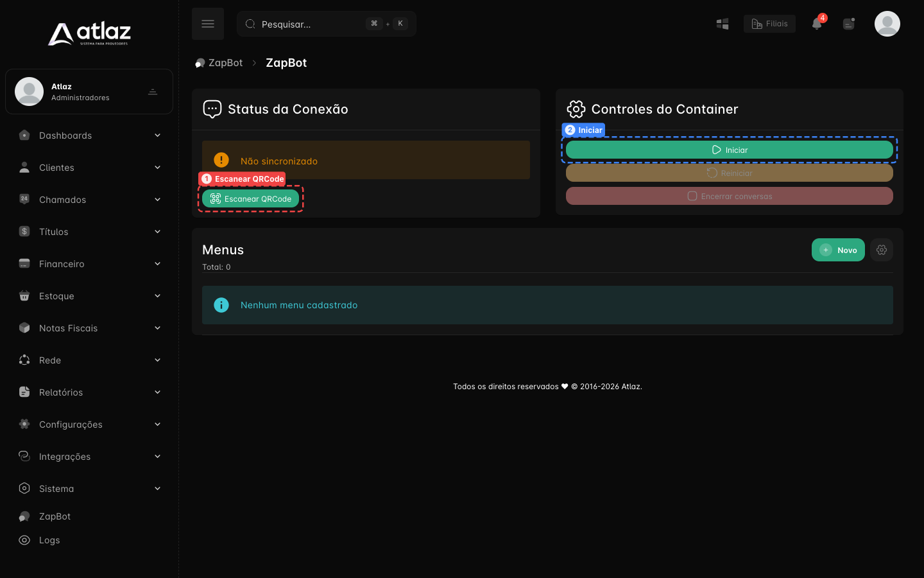Open the Filiais button

coord(769,24)
